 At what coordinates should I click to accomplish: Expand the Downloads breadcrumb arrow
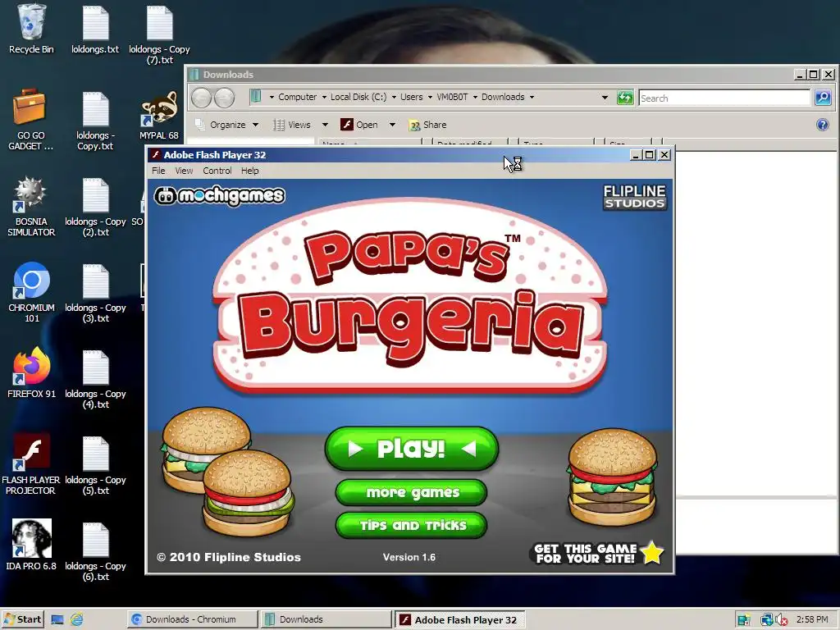(x=532, y=97)
